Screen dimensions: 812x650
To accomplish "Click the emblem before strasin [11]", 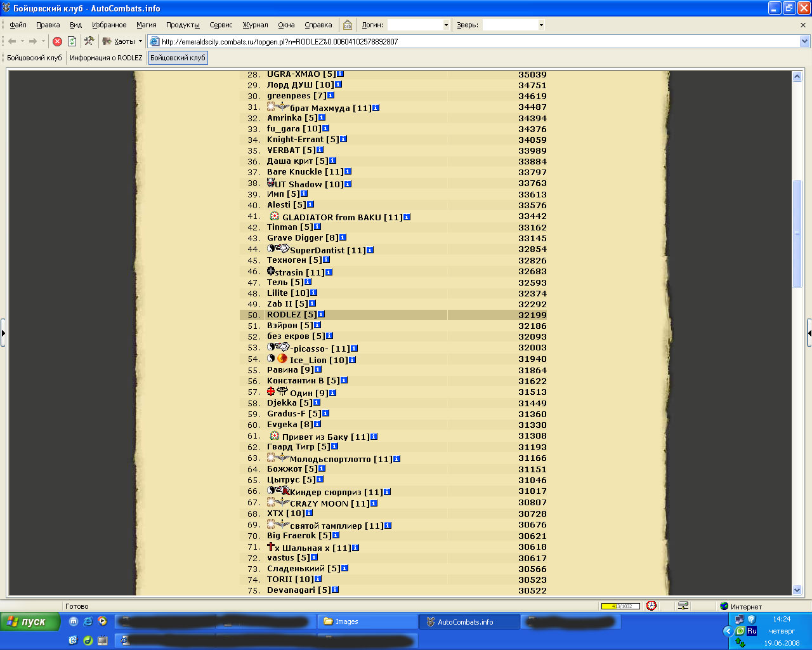I will tap(271, 271).
